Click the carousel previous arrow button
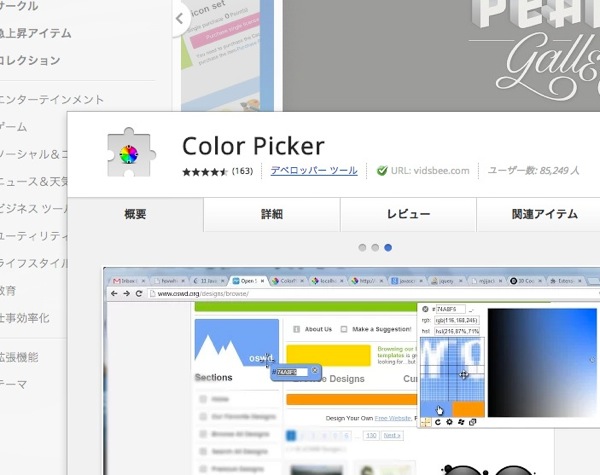Screen dimensions: 600x475 point(180,18)
